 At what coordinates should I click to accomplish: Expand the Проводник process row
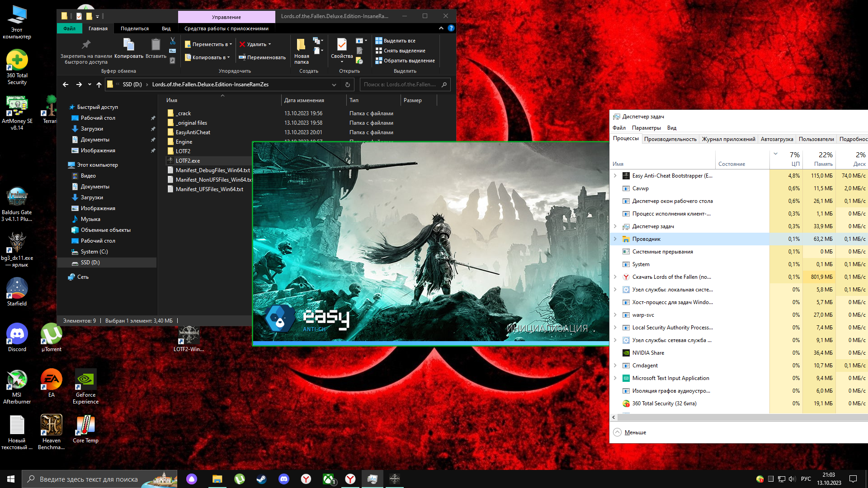coord(615,239)
